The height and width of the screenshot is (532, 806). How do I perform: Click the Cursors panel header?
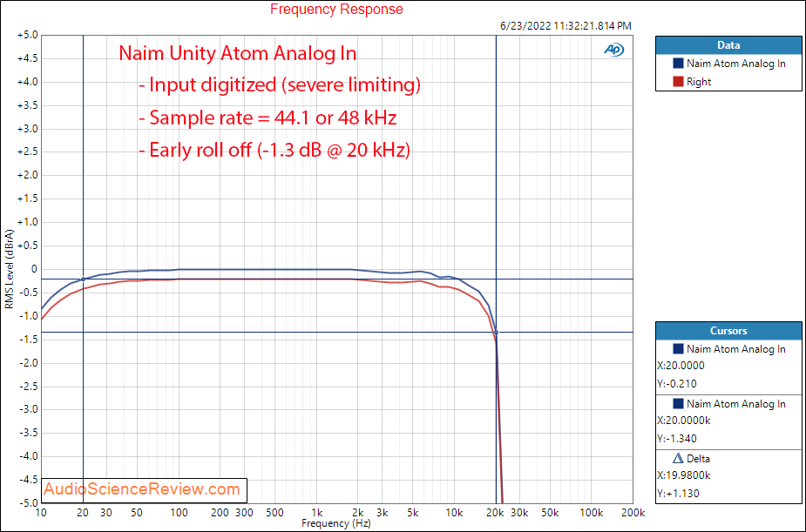tap(728, 331)
